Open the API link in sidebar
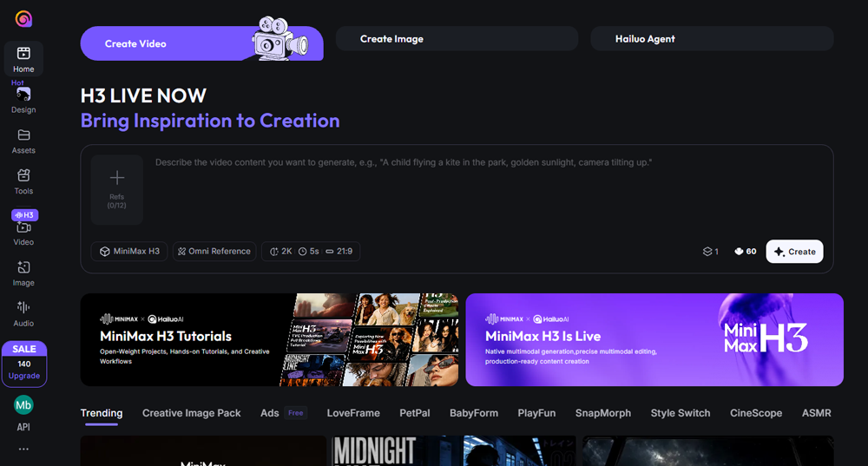868x466 pixels. (x=23, y=427)
